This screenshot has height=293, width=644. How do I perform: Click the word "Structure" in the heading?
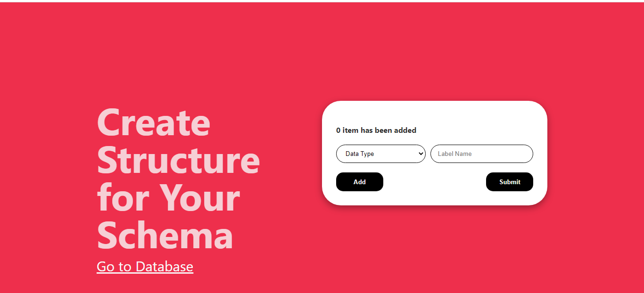point(178,160)
